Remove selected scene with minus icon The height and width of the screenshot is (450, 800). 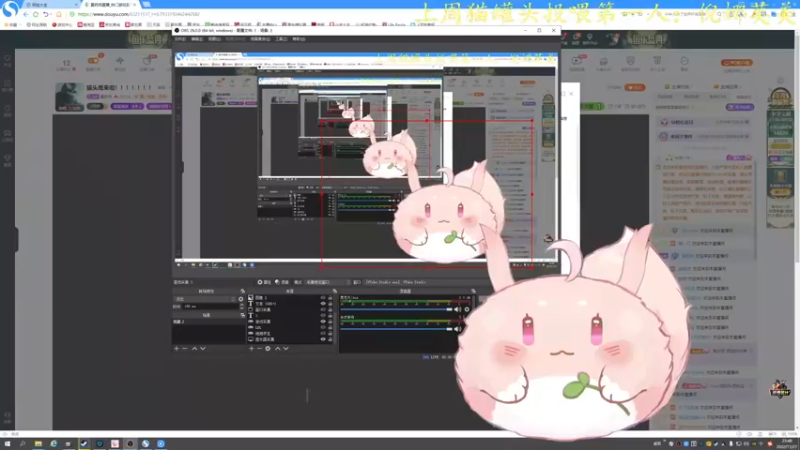[x=185, y=348]
